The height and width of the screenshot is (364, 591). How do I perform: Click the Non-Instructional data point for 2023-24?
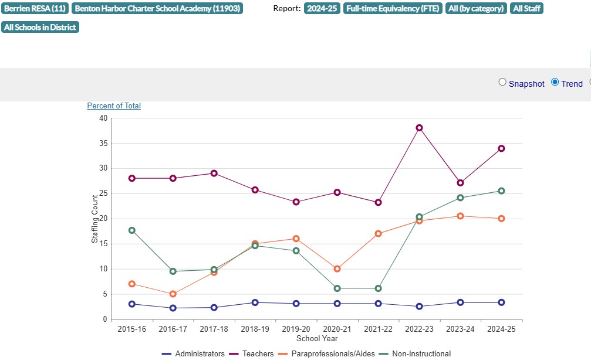(x=460, y=198)
